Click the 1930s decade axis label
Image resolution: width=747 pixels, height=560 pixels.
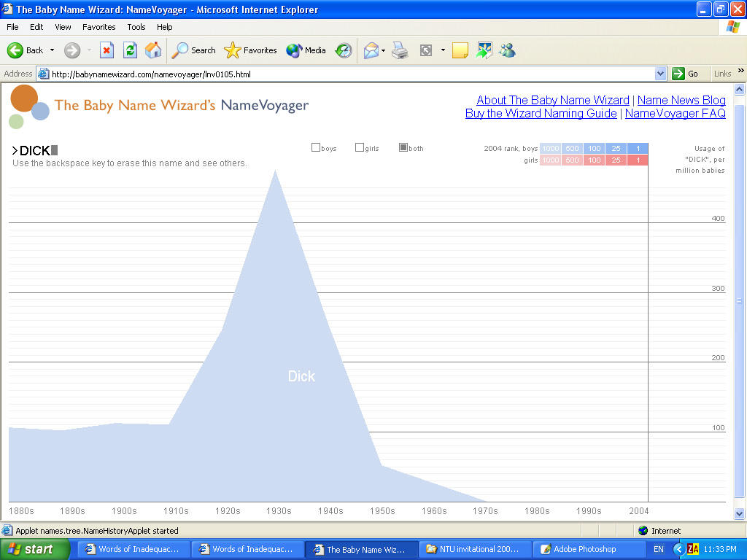(x=279, y=511)
